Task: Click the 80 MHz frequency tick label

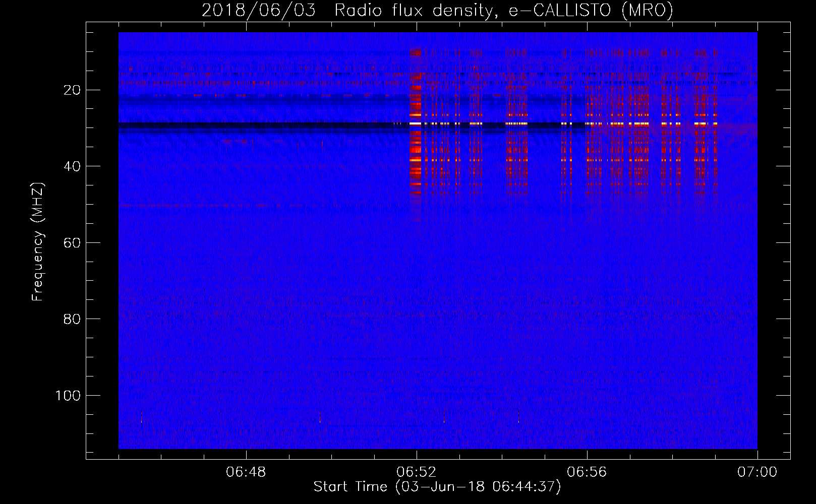Action: click(x=72, y=319)
